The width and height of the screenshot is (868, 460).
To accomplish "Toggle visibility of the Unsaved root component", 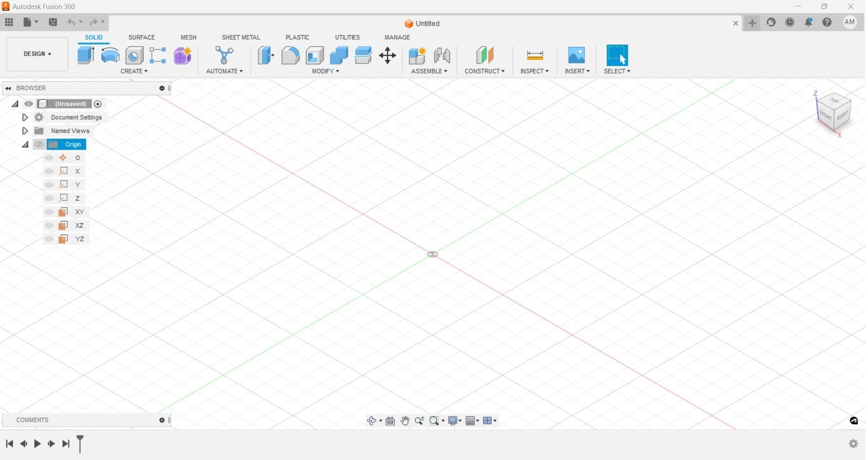I will coord(29,104).
